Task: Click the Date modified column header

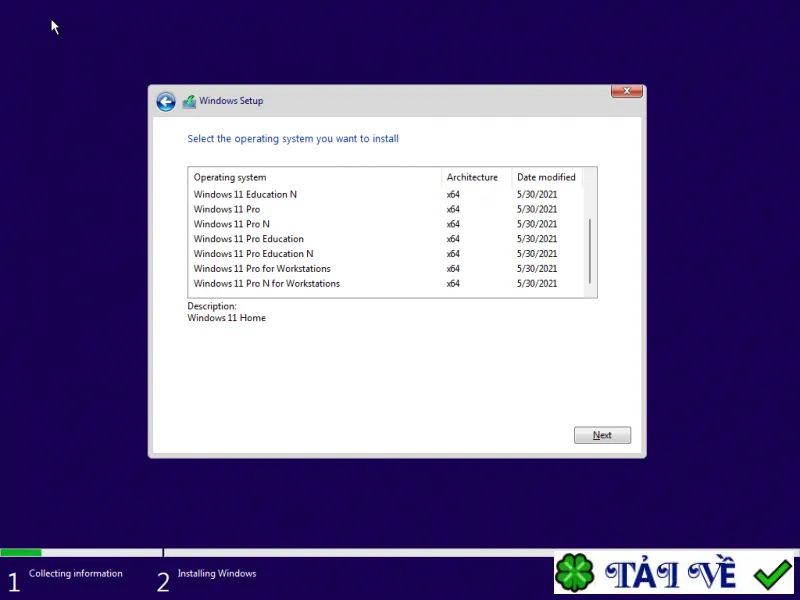Action: tap(547, 177)
